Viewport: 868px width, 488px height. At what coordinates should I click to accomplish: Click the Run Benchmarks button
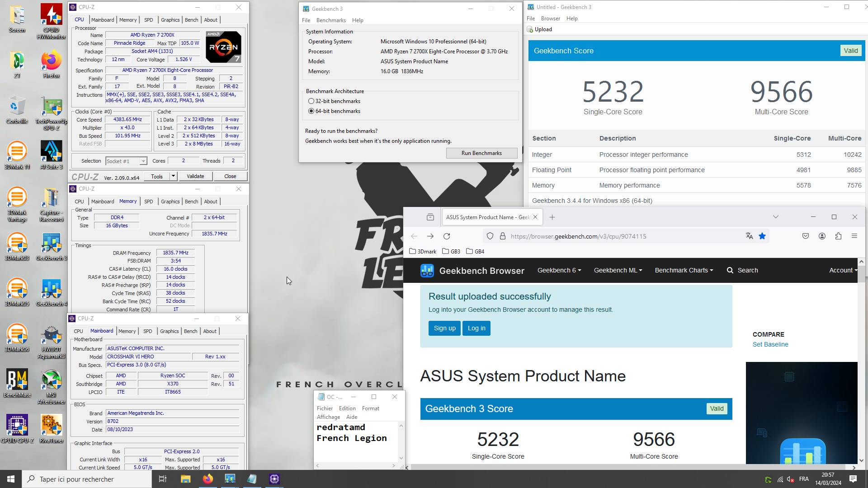[x=481, y=153]
